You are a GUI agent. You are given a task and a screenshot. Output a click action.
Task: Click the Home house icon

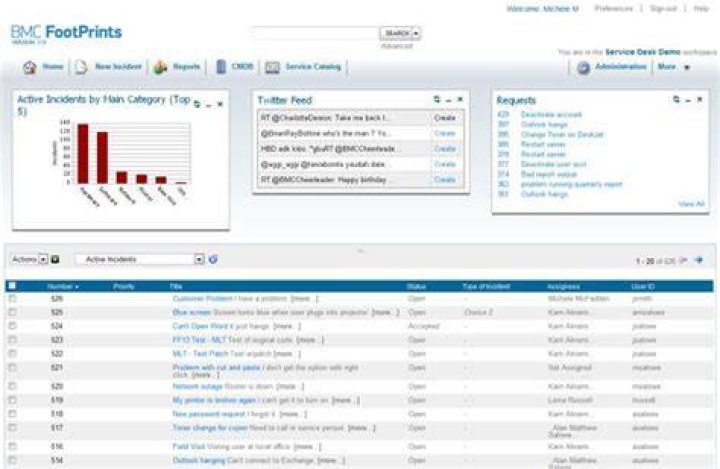(30, 67)
